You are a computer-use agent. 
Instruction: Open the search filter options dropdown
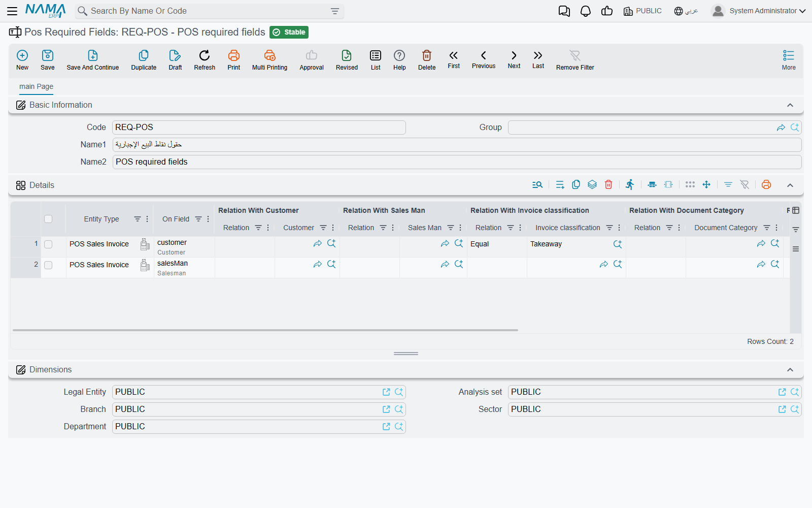(x=335, y=11)
